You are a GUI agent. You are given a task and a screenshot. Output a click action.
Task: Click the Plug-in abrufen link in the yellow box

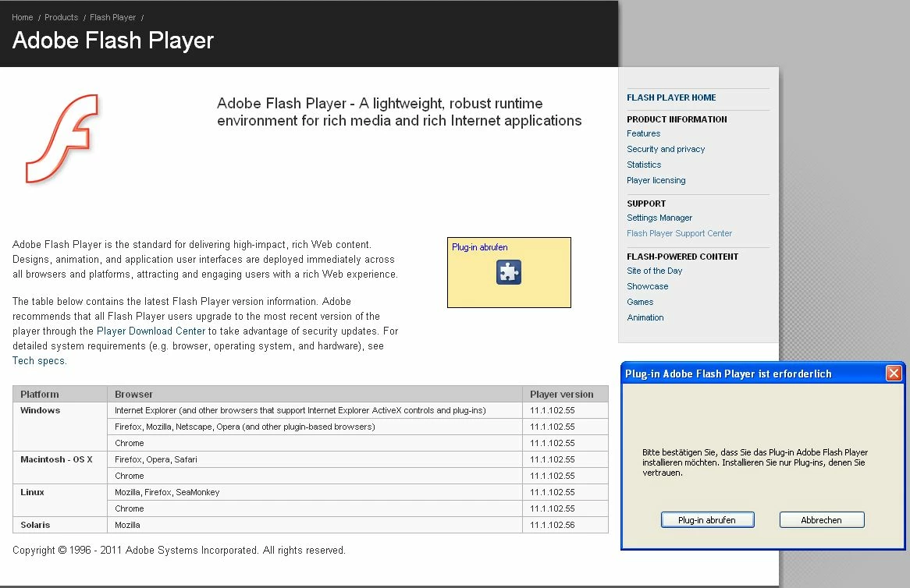(479, 247)
